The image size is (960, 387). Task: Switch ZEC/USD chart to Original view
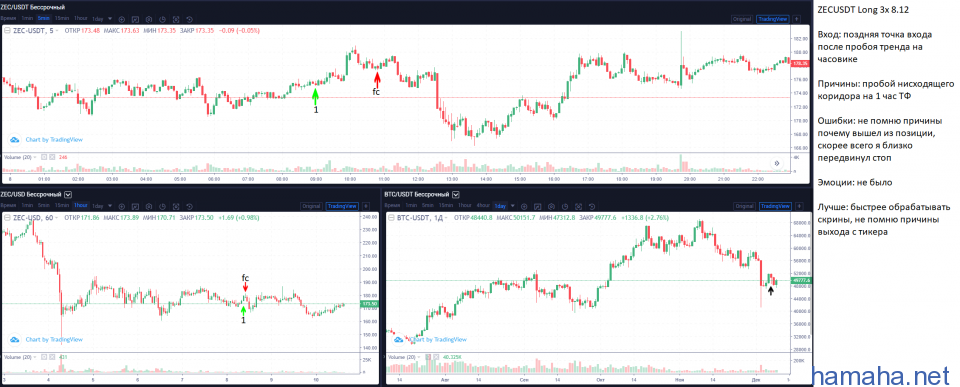[311, 206]
